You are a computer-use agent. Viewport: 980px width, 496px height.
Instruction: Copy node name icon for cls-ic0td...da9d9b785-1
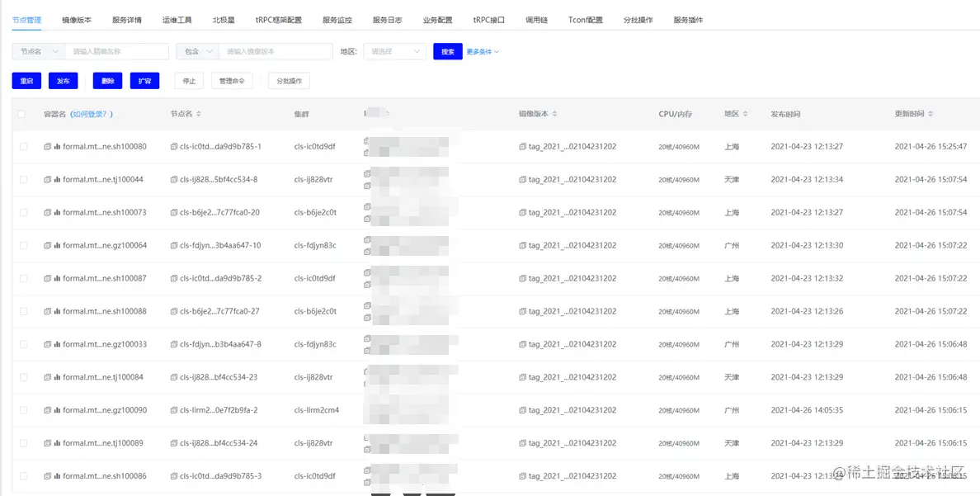click(174, 146)
